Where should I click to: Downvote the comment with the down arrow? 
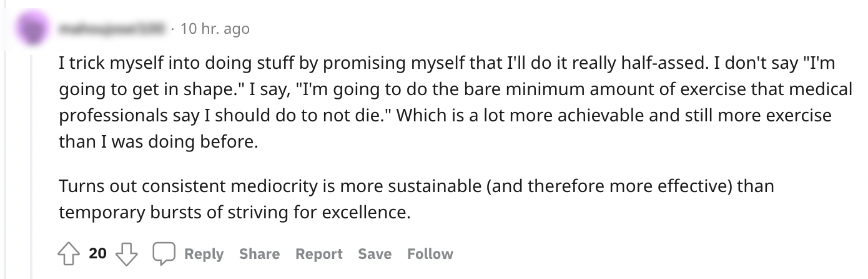click(x=127, y=253)
